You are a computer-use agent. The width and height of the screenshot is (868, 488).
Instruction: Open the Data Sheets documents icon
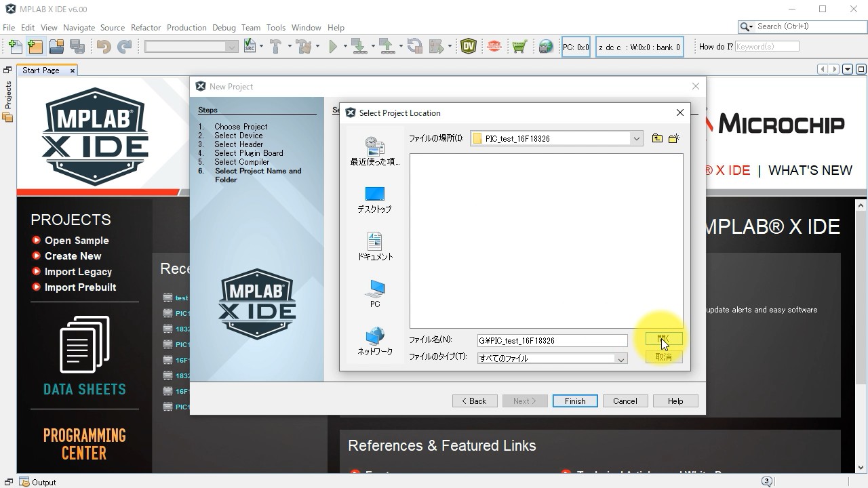pos(84,344)
